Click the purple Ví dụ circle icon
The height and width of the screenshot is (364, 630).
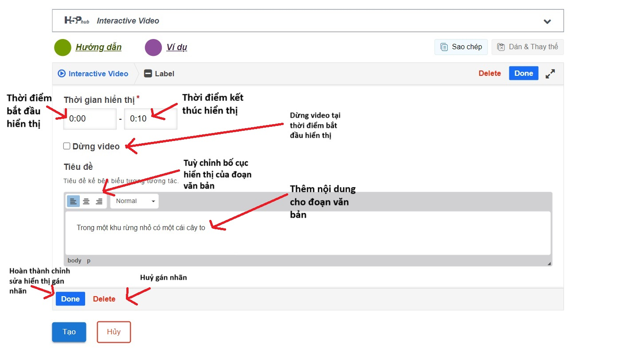(x=153, y=47)
